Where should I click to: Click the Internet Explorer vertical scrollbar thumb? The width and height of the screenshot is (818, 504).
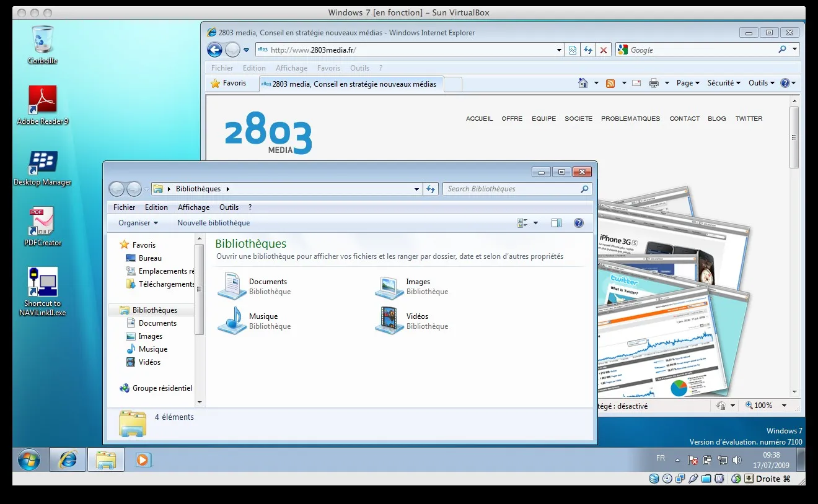(794, 137)
